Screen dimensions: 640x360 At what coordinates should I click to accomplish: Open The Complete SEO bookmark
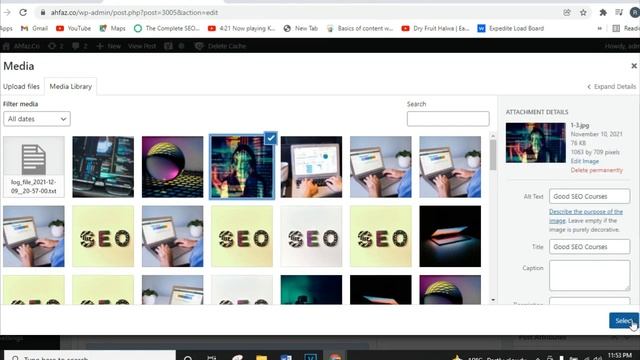point(167,28)
